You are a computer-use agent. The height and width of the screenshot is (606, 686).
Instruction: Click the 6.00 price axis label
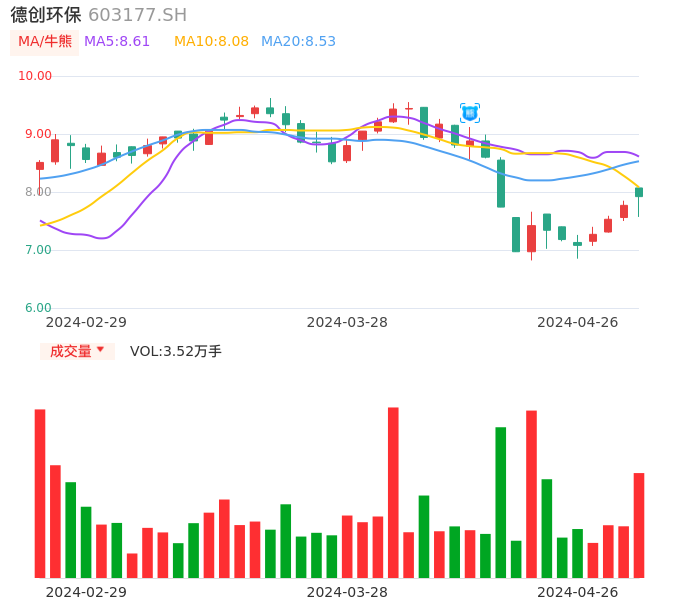38,308
